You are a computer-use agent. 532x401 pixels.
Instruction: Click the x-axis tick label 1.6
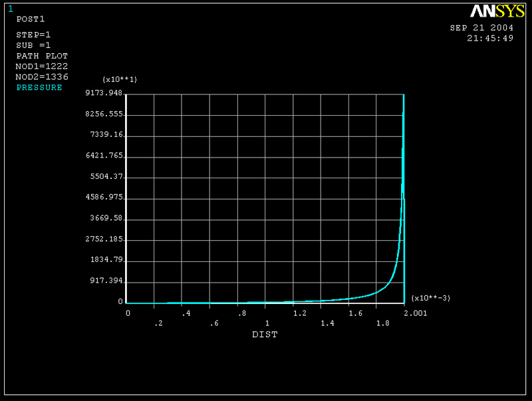(356, 313)
